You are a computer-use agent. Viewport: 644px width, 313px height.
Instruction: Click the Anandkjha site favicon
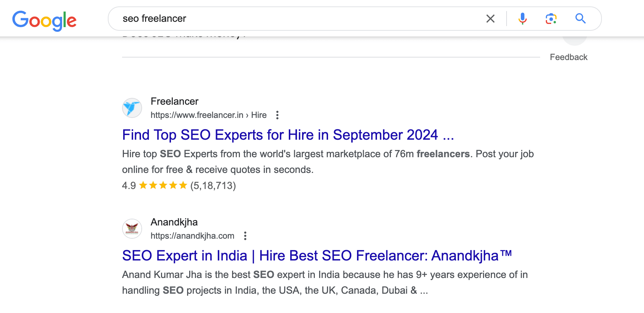click(132, 229)
